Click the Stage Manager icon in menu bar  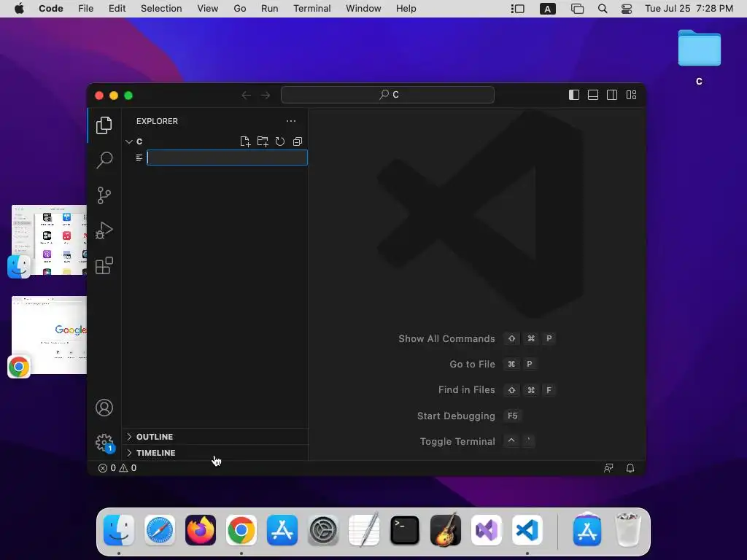[518, 9]
